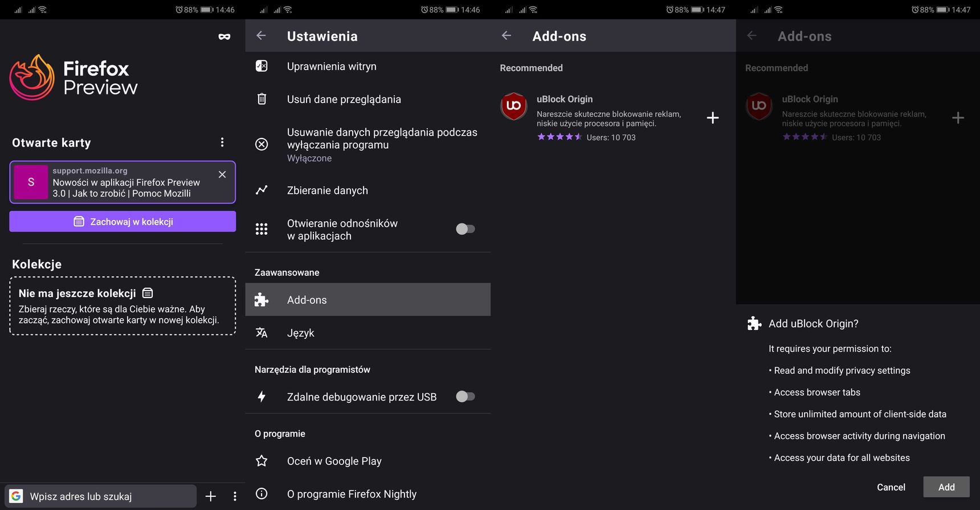Screen dimensions: 980x510
Task: Click Access your data for all websites
Action: 842,458
